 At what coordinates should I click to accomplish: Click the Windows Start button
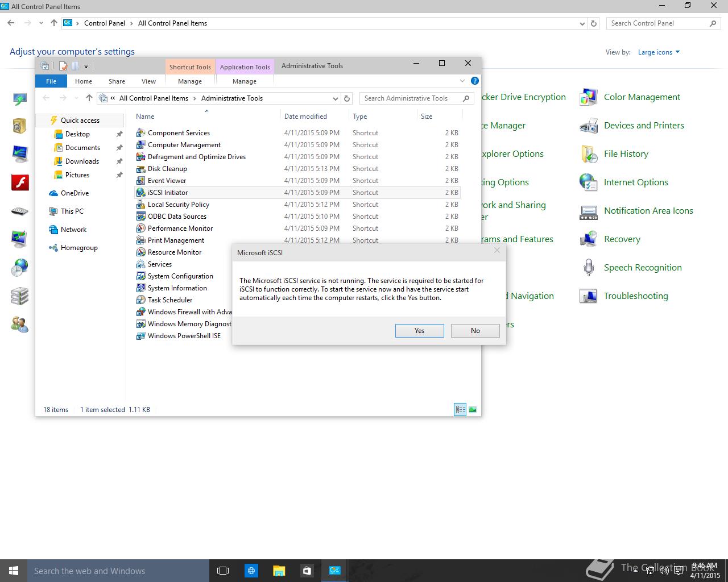click(x=14, y=571)
